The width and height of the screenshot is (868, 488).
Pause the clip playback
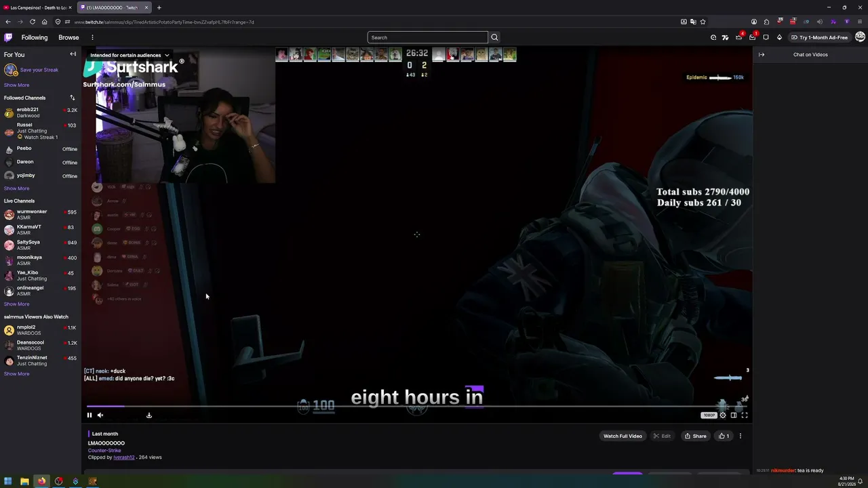click(89, 415)
